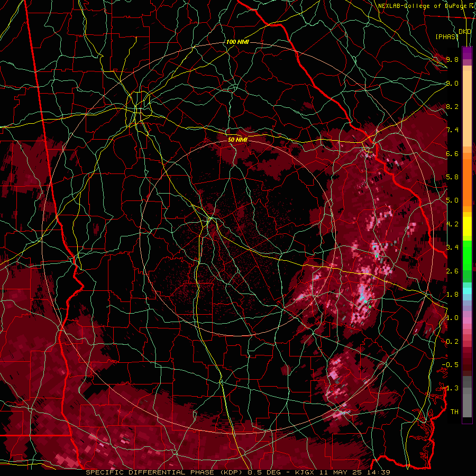The image size is (476, 476).
Task: Select the 6.6 legend value
Action: pyautogui.click(x=452, y=153)
